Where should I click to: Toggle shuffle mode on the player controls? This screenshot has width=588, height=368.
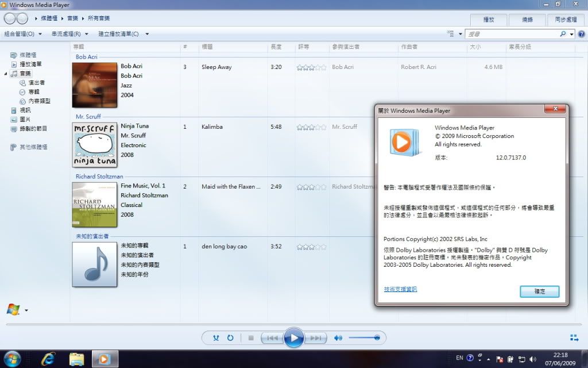coord(216,338)
